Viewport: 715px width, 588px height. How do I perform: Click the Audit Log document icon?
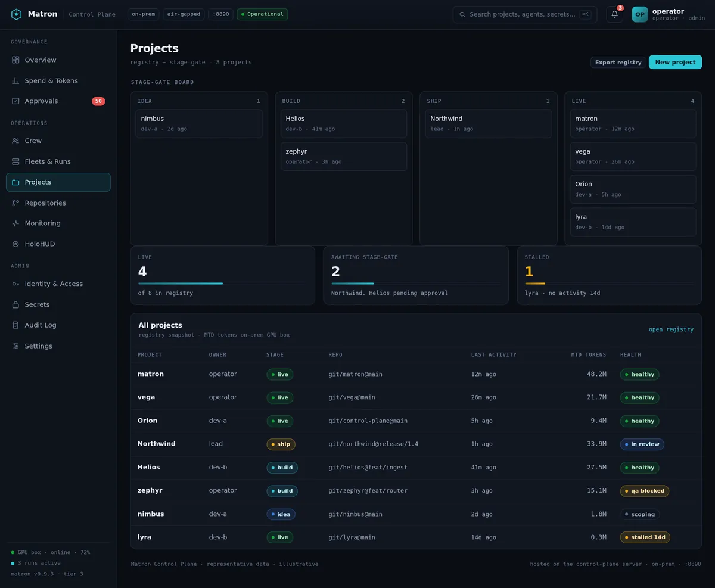pyautogui.click(x=15, y=325)
